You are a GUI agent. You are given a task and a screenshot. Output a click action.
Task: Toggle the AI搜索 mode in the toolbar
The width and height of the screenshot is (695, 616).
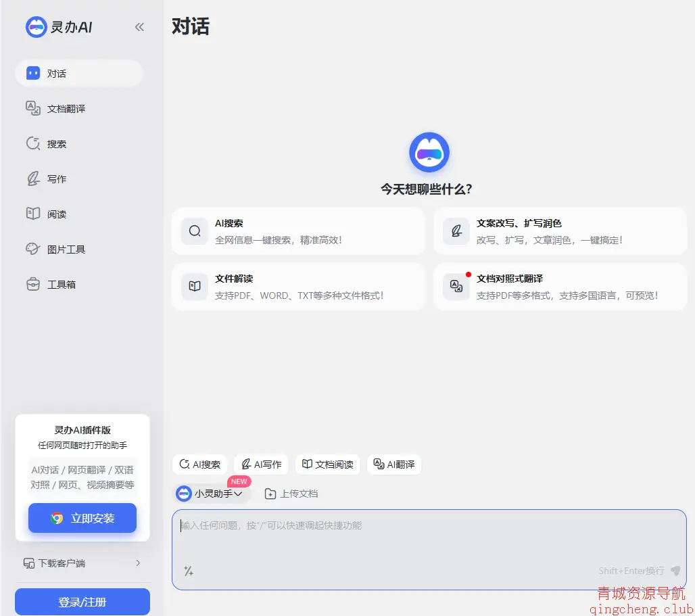pyautogui.click(x=199, y=464)
